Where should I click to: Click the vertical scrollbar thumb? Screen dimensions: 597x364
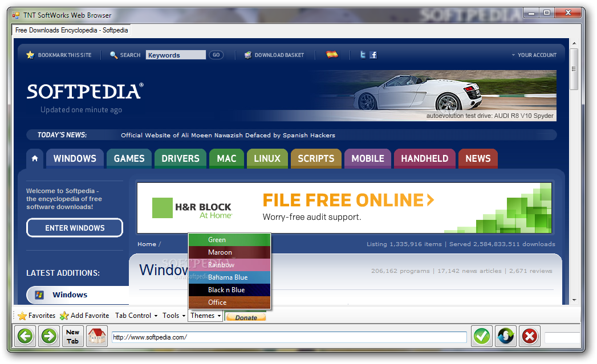tap(574, 69)
